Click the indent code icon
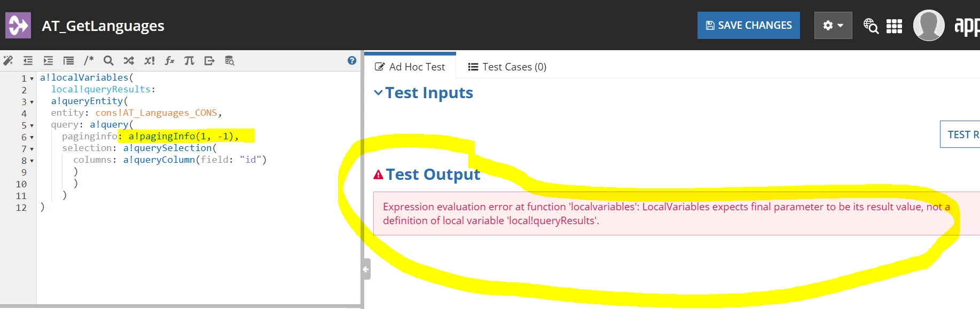Screen dimensions: 980x309 click(x=48, y=61)
